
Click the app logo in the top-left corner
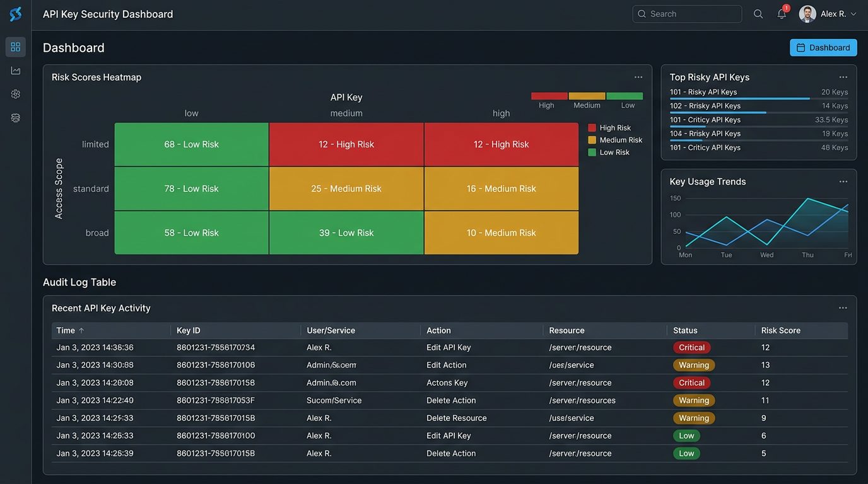tap(16, 14)
